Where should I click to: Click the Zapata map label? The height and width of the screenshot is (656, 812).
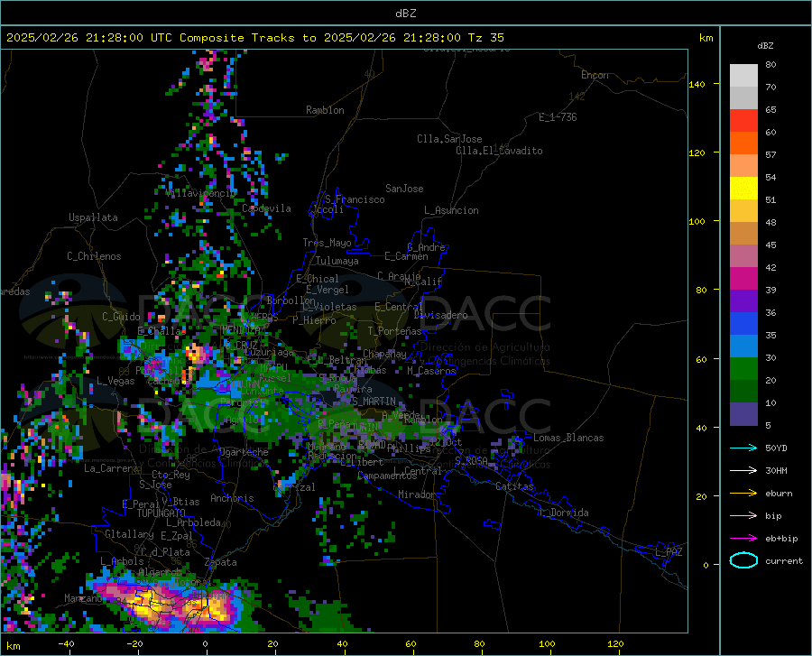pos(221,562)
